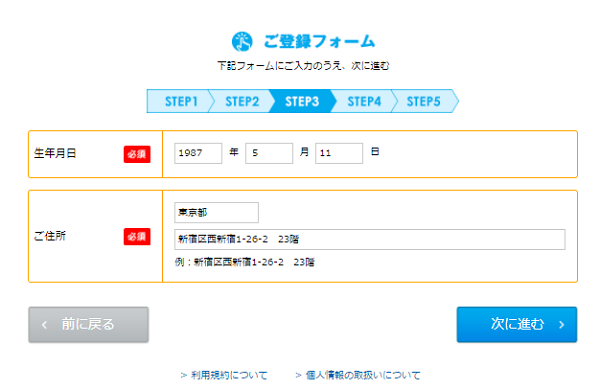The image size is (600, 389).
Task: Select the STEP1 progress step
Action: tap(179, 101)
